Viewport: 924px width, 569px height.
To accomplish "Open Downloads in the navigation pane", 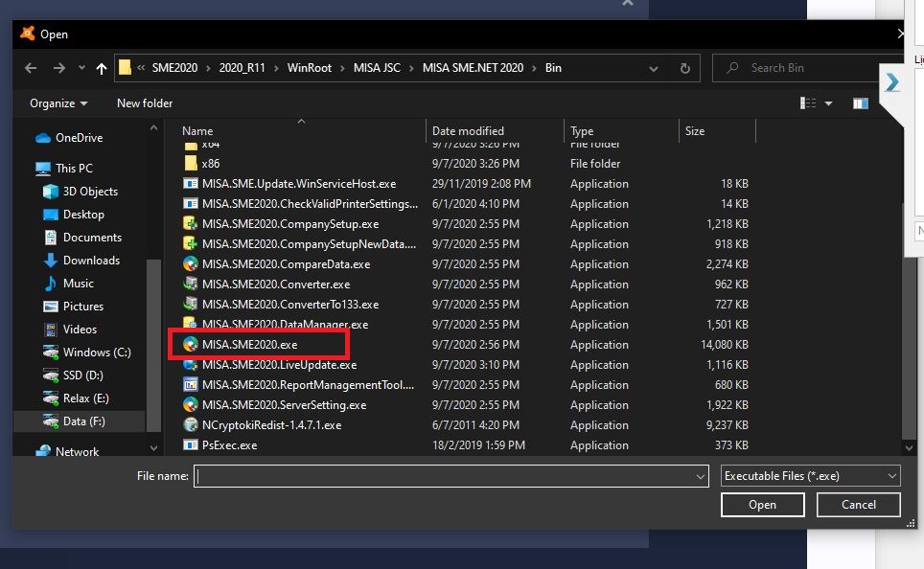I will (91, 261).
